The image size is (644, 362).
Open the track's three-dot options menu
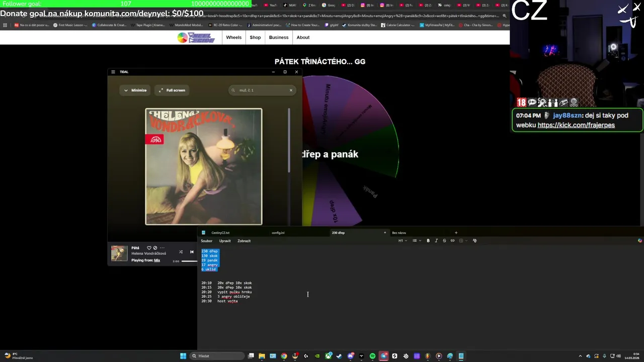pos(162,248)
